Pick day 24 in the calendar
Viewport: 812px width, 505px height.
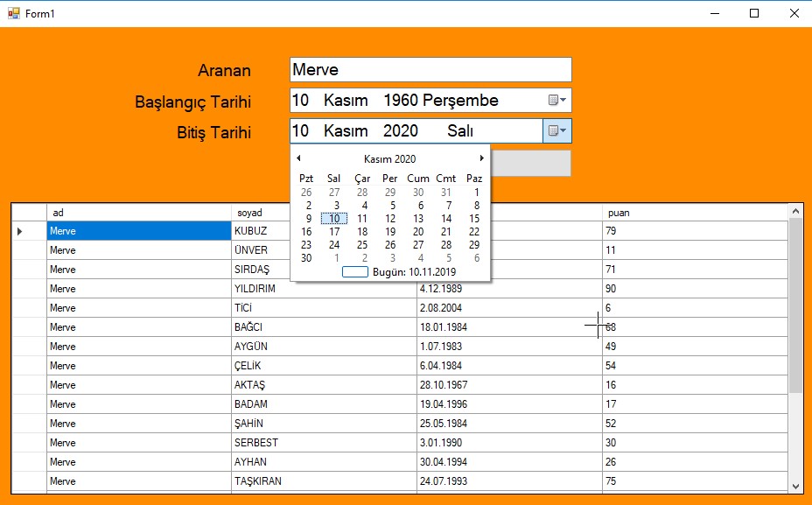pos(334,245)
